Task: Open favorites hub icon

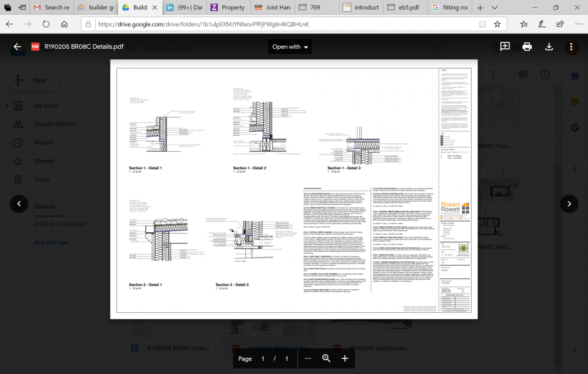Action: coord(524,24)
